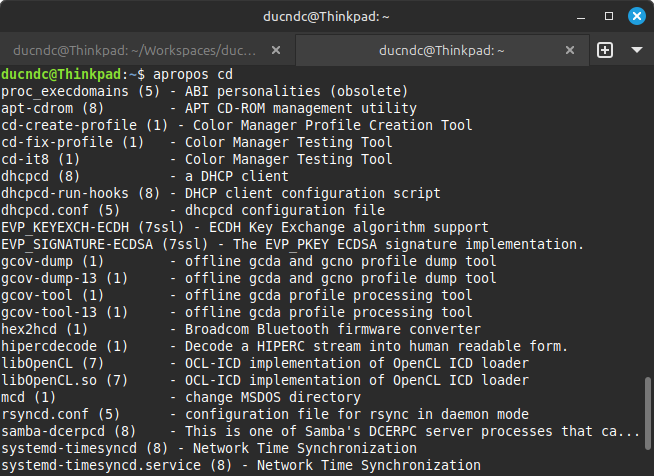Maximize the terminal window
Image resolution: width=654 pixels, height=476 pixels.
click(x=609, y=16)
